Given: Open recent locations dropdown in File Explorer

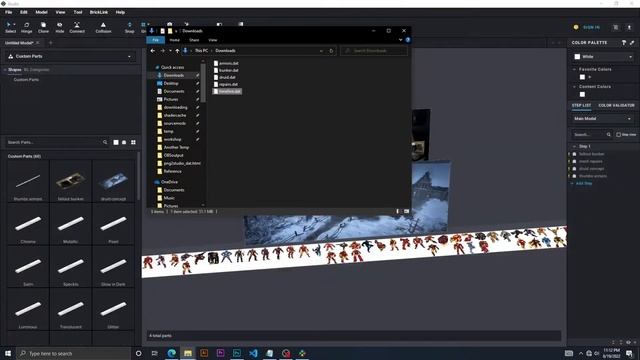Looking at the screenshot, I should pos(170,51).
